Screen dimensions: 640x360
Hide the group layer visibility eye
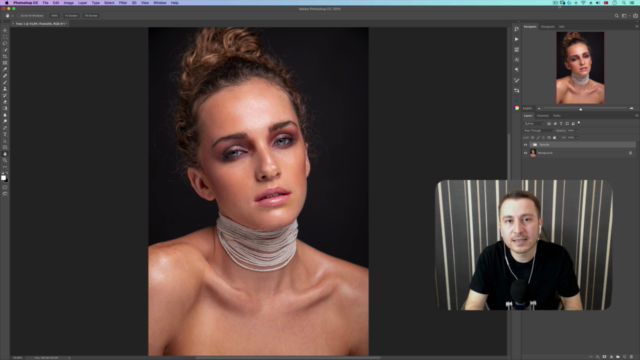point(526,144)
